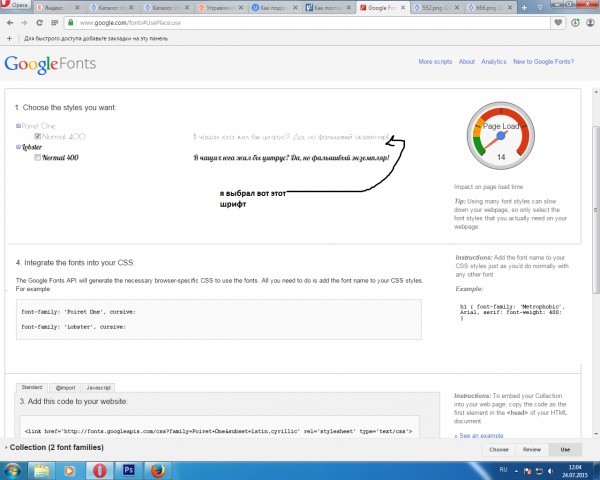Click the Review button
Screen dimensions: 600x480
click(532, 449)
